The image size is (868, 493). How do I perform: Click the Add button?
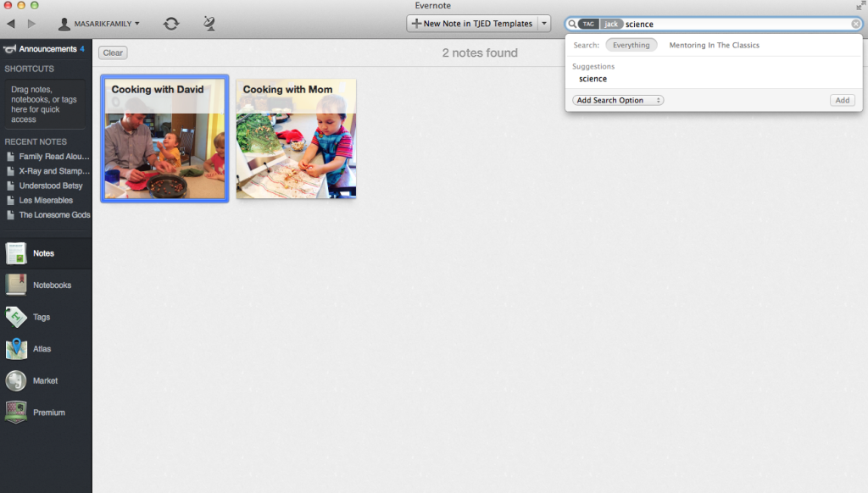[843, 100]
